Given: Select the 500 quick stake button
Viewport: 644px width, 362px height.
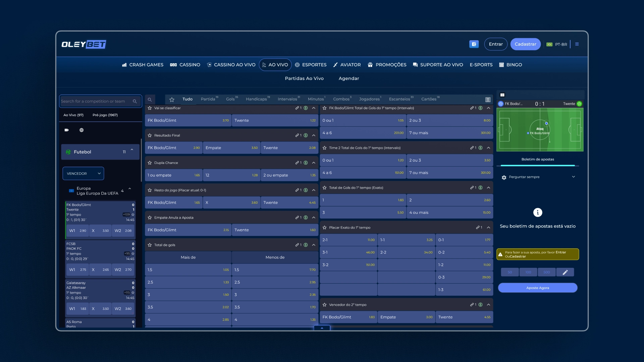Looking at the screenshot, I should tap(547, 272).
